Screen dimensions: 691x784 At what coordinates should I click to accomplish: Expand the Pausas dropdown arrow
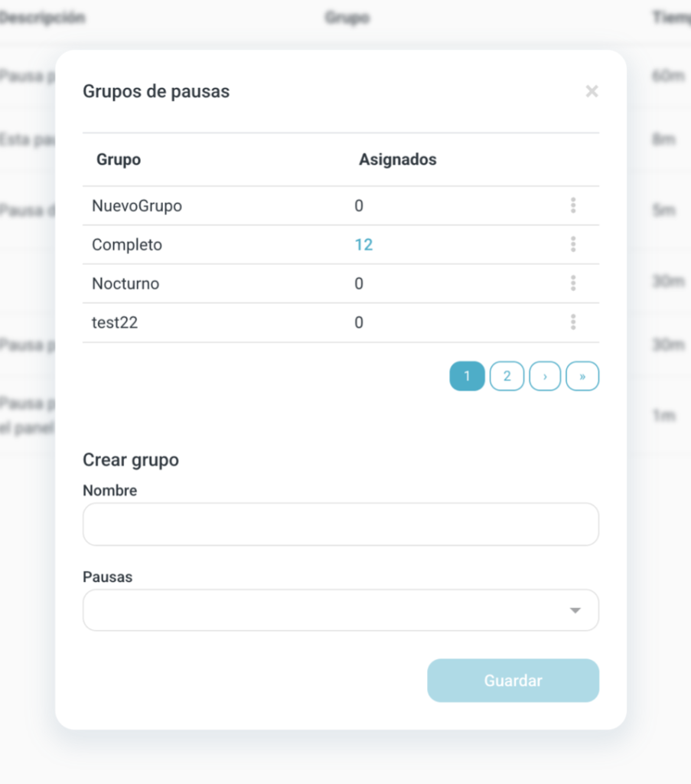[x=575, y=610]
